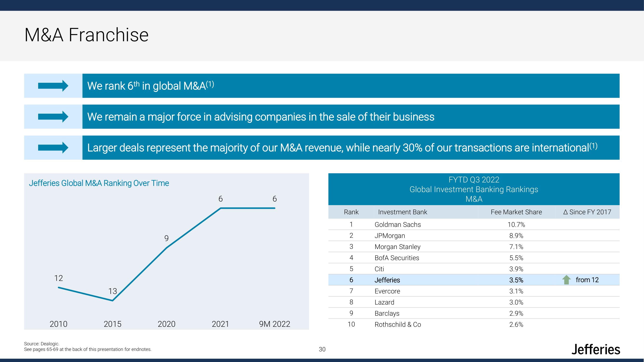Viewport: 644px width, 362px height.
Task: Click the '6' data label above 2021
Action: 220,199
